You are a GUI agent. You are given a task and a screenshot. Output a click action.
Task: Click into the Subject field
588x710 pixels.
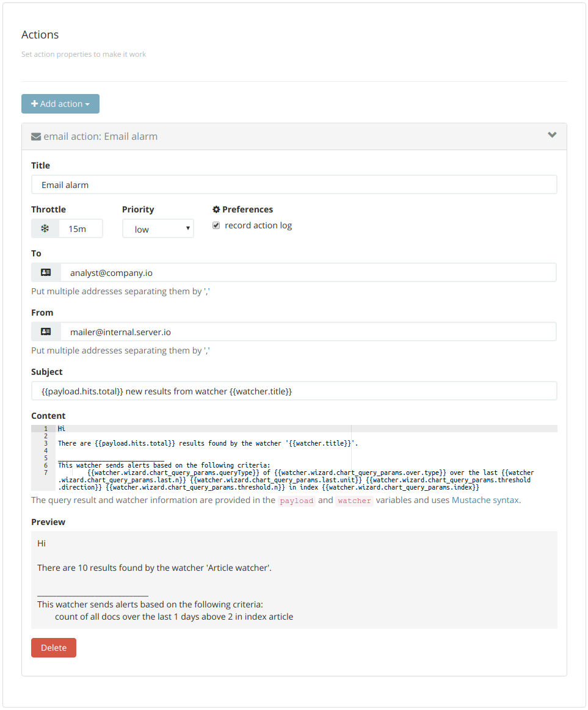point(294,391)
